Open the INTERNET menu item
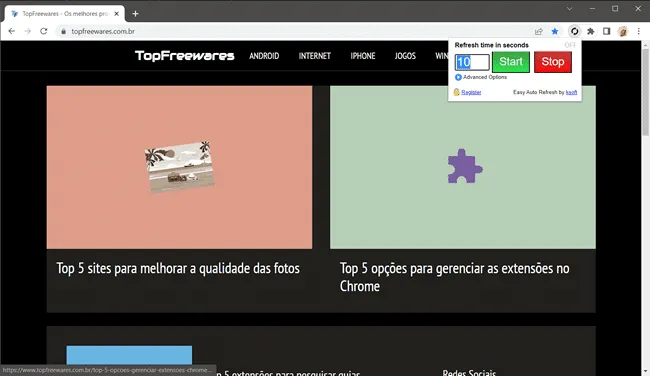This screenshot has height=376, width=650. [x=315, y=56]
